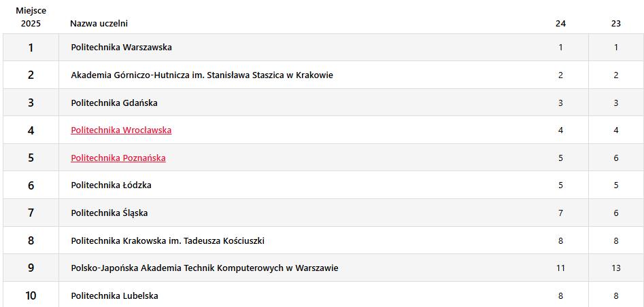Click the 2024 value 11 for Polsko-Japońska
644x307 pixels.
pyautogui.click(x=560, y=268)
